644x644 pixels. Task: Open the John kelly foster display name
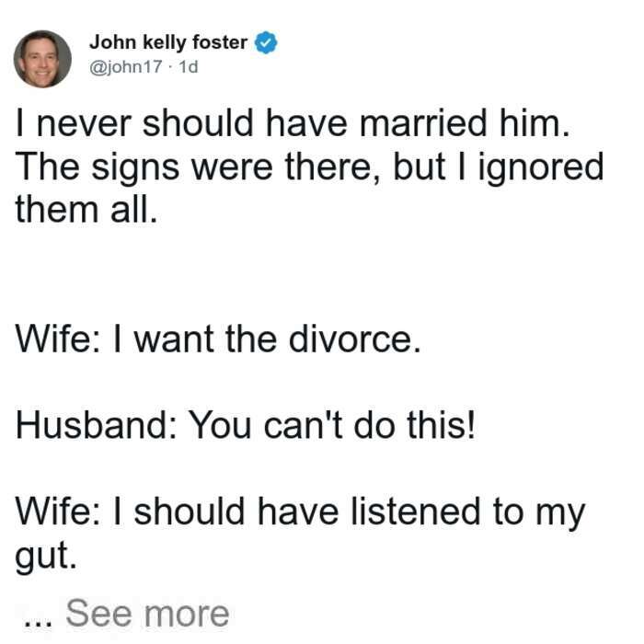[168, 43]
